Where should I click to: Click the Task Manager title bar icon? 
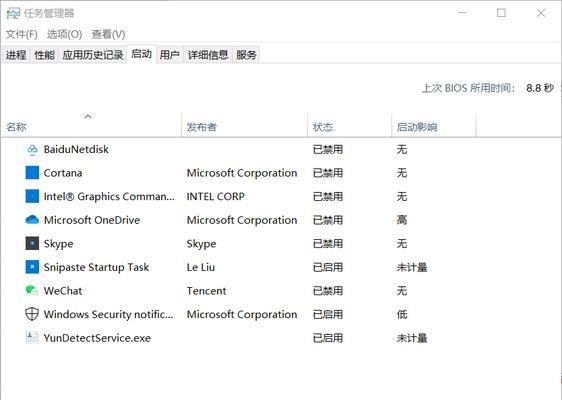click(x=13, y=14)
